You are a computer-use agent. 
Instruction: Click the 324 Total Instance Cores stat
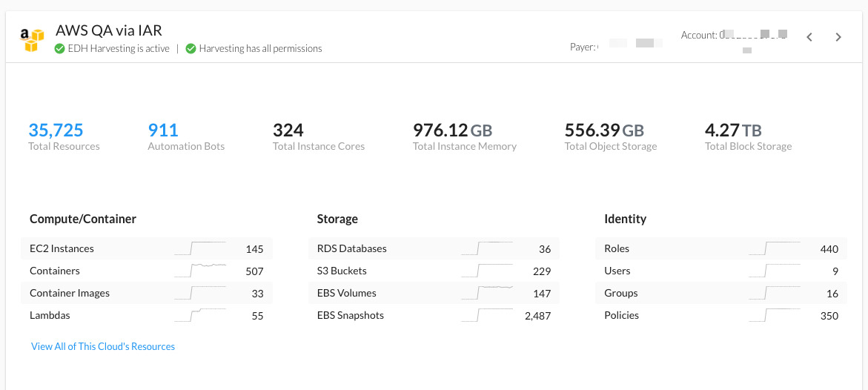tap(319, 137)
